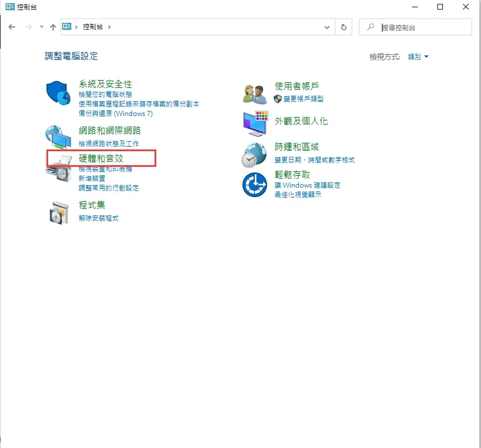This screenshot has width=481, height=448.
Task: Expand the chevron before 控制台 breadcrumb
Action: coord(76,27)
